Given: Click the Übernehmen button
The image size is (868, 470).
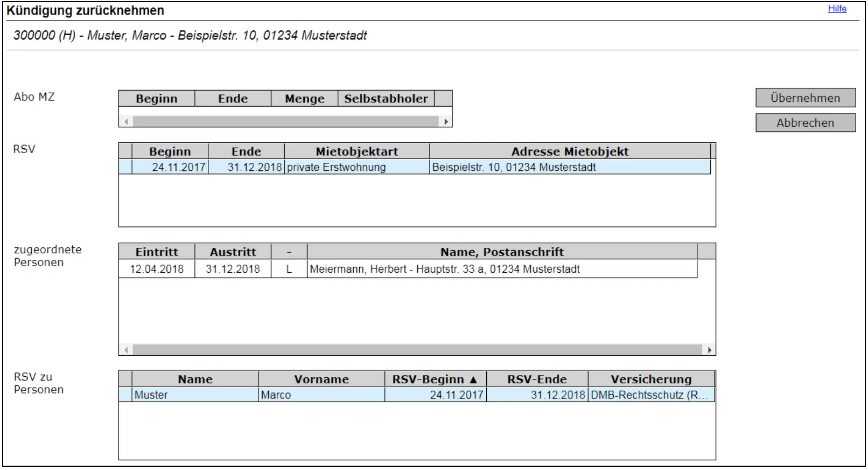Looking at the screenshot, I should pyautogui.click(x=805, y=98).
